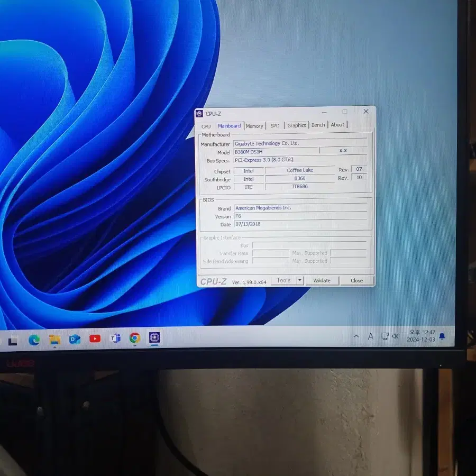Close the CPU-Z window with X

click(x=366, y=112)
